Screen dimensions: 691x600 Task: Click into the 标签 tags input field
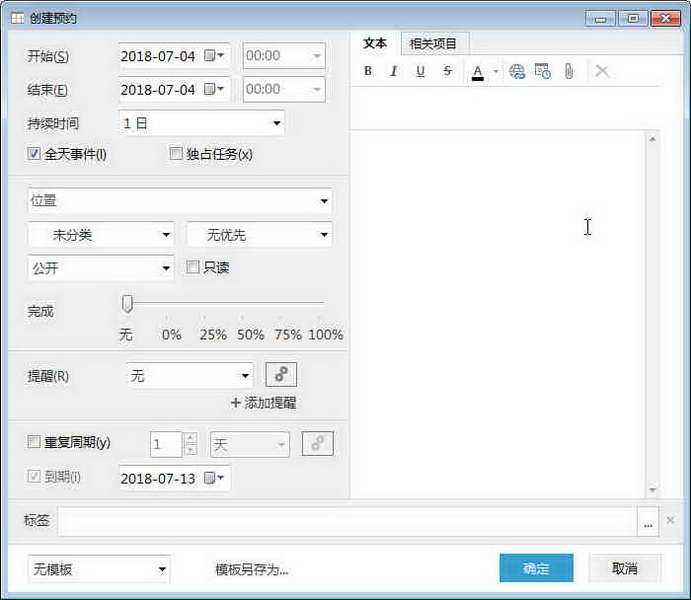346,521
